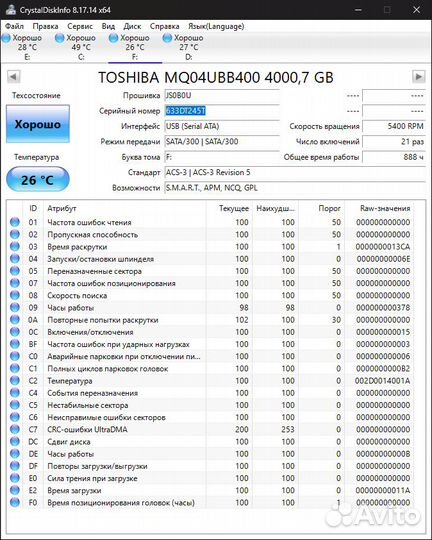Screen dimensions: 432x540
Task: Click status icon for attribute 08 Скорость поиска
Action: point(15,295)
